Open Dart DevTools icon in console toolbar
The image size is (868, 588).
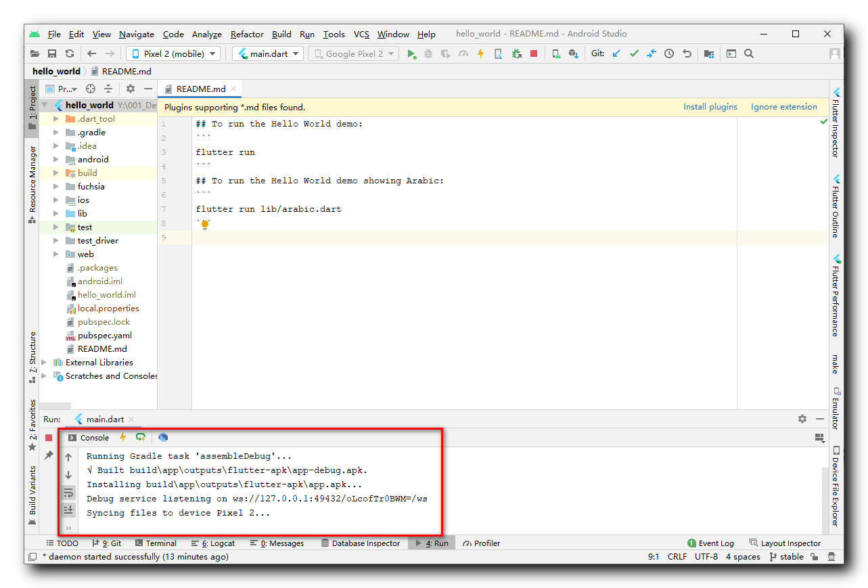coord(163,438)
